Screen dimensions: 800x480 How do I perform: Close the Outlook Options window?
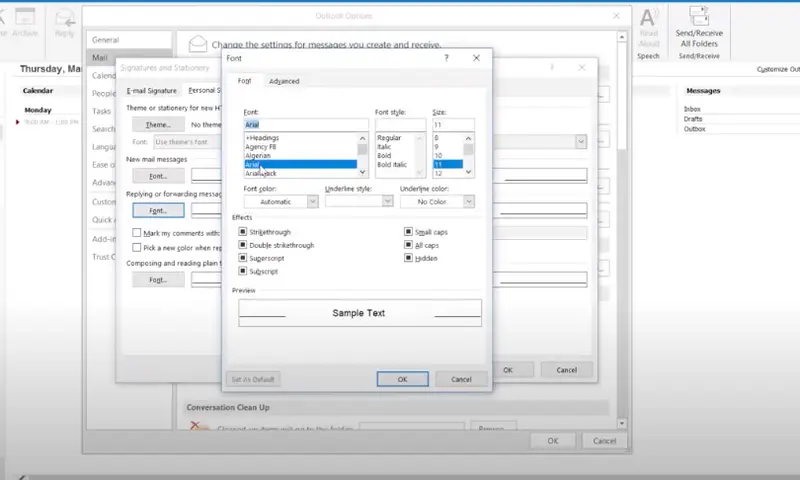pyautogui.click(x=616, y=16)
